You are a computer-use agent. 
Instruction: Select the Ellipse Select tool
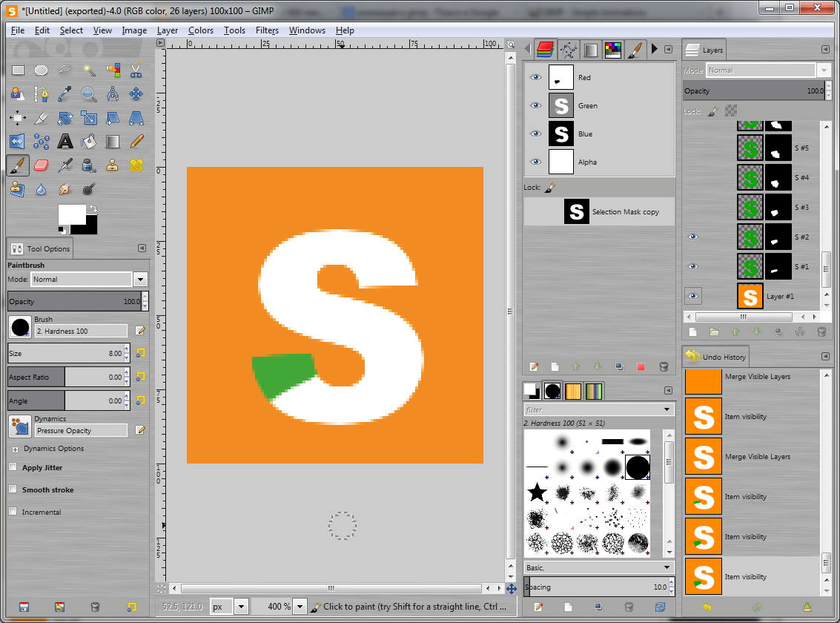42,70
